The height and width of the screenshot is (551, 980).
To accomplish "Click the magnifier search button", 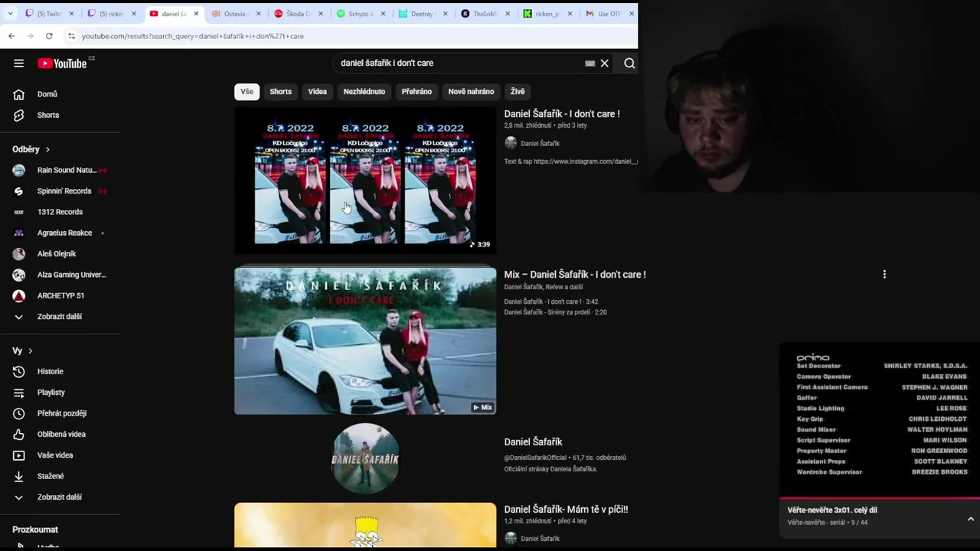I will click(629, 64).
